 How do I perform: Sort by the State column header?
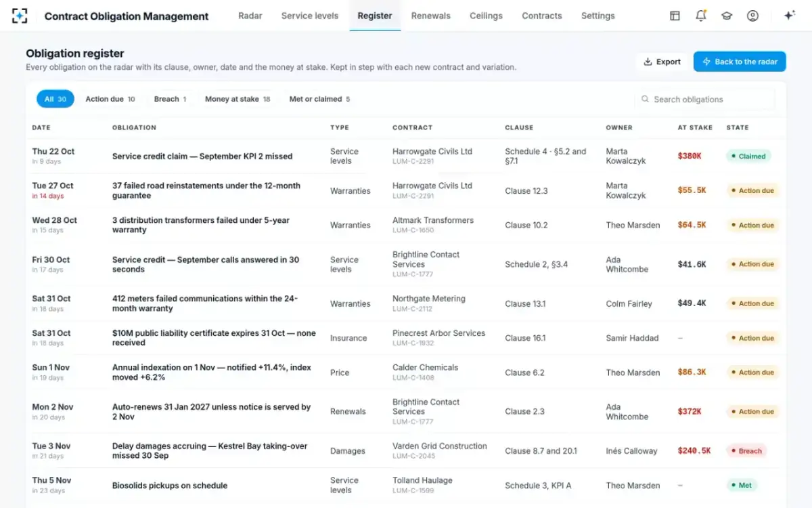pyautogui.click(x=738, y=127)
